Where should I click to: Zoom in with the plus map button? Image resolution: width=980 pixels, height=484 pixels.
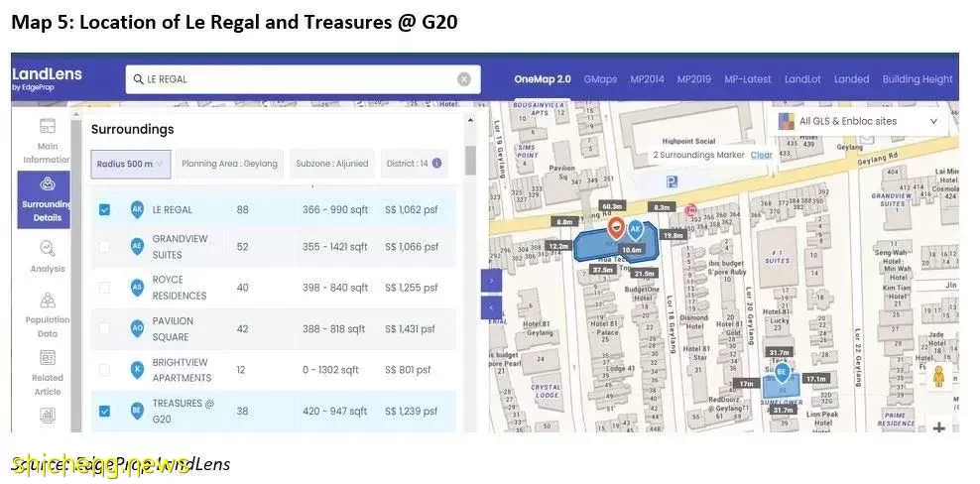pyautogui.click(x=938, y=427)
